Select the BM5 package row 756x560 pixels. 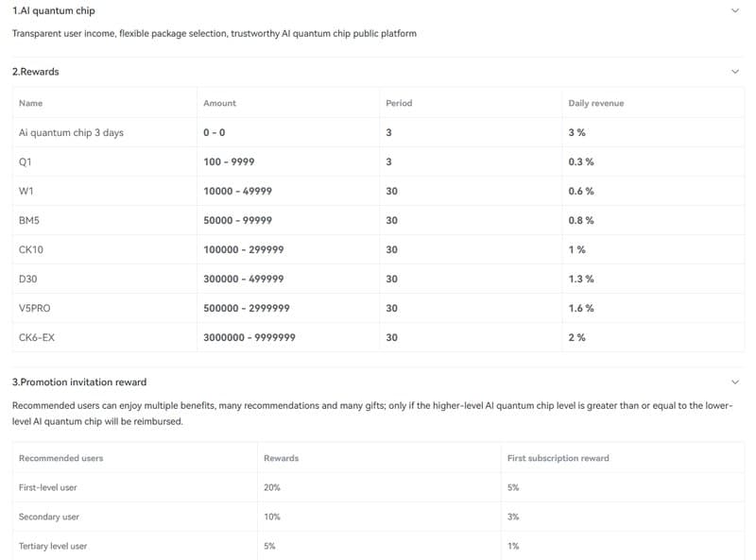click(x=379, y=220)
